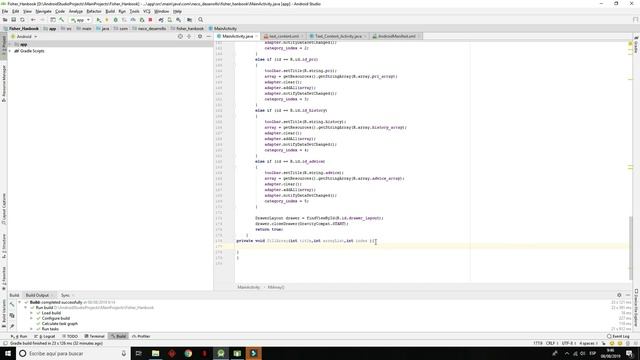Expand the Load build node

(31, 313)
